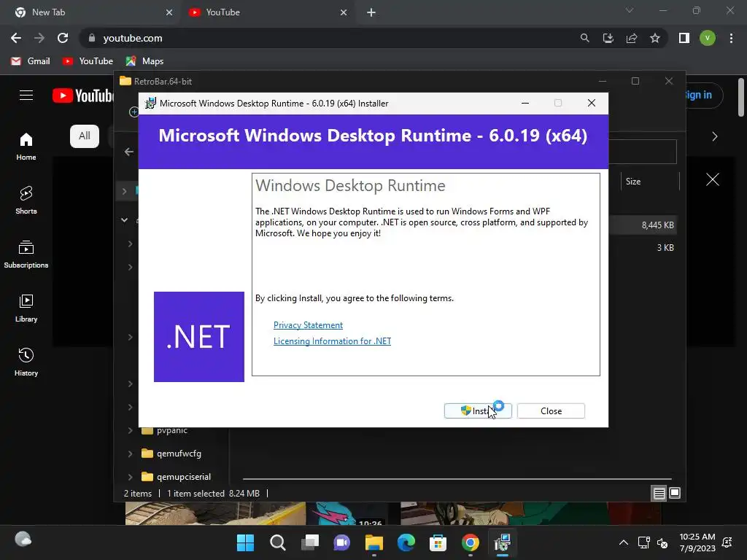The width and height of the screenshot is (747, 560).
Task: Toggle Chrome side panel icon
Action: 684,38
